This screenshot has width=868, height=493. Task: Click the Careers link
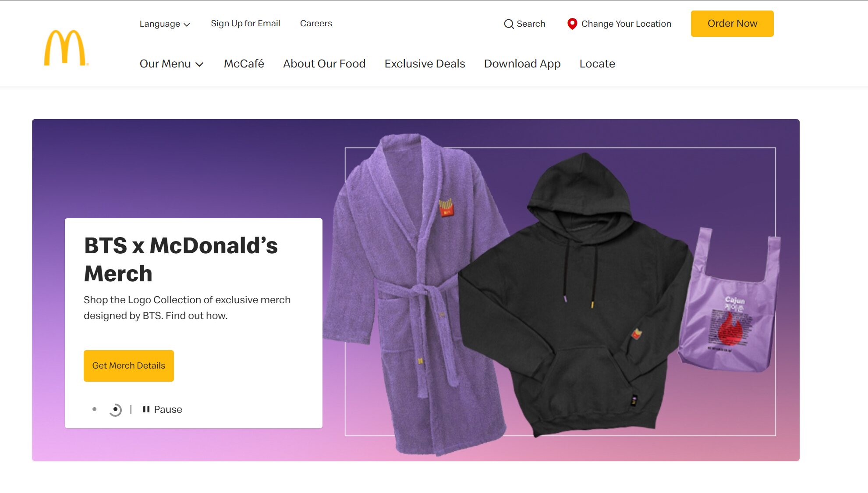316,24
